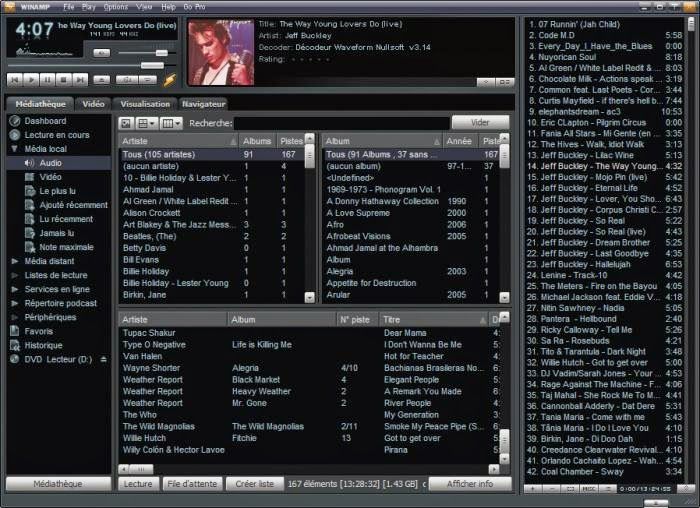Clear the search with Vider
700x508 pixels.
(480, 122)
